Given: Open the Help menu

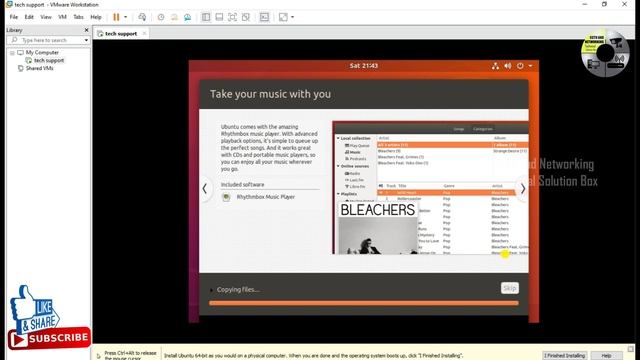Looking at the screenshot, I should click(x=96, y=17).
